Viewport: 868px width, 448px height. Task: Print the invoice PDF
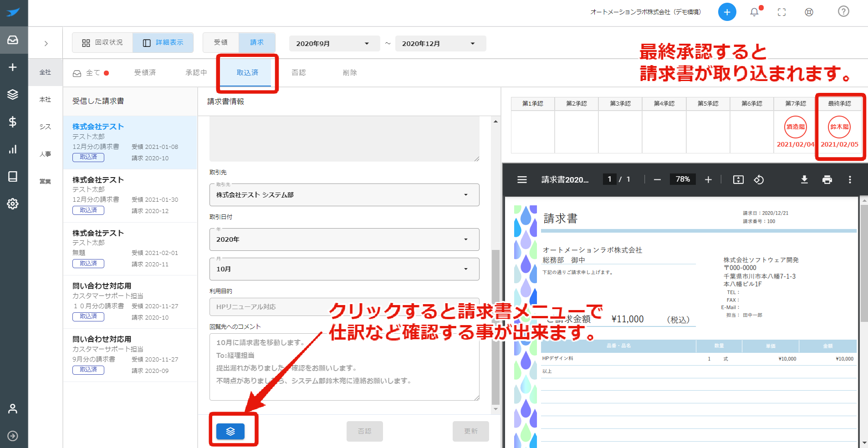(827, 179)
